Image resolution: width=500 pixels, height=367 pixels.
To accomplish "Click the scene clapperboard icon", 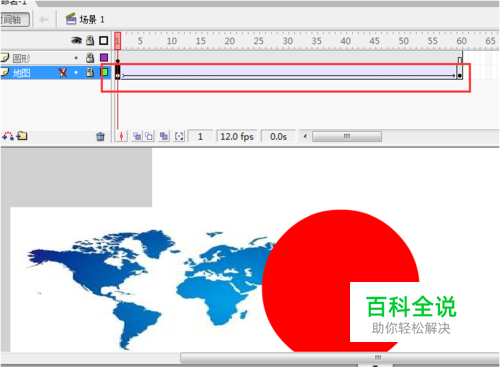I will [x=71, y=19].
